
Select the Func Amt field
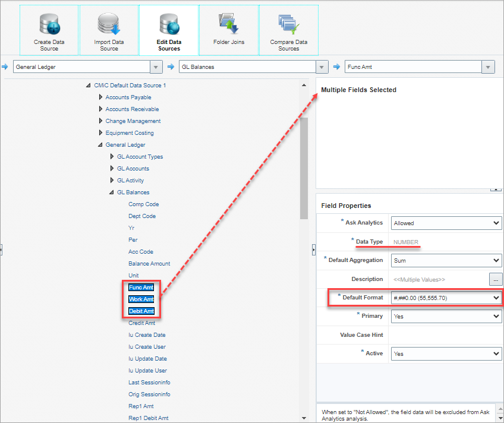tap(141, 288)
